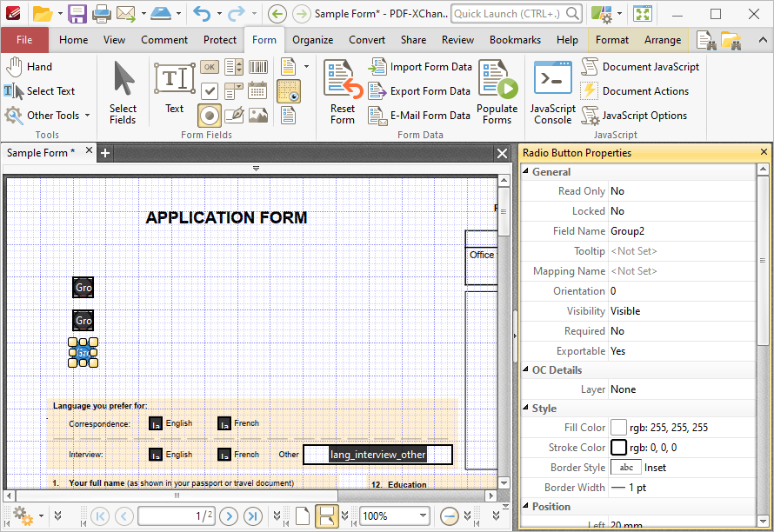The image size is (774, 532).
Task: Go to next page
Action: coord(229,516)
